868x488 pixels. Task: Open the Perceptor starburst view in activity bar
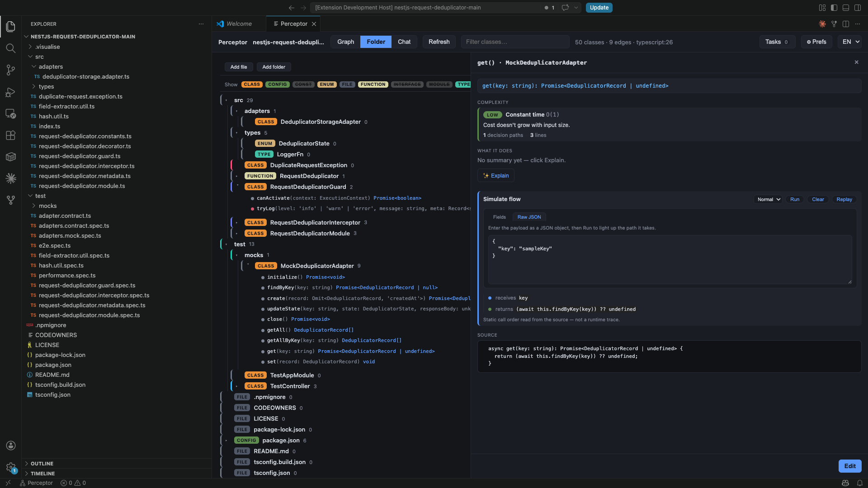11,178
